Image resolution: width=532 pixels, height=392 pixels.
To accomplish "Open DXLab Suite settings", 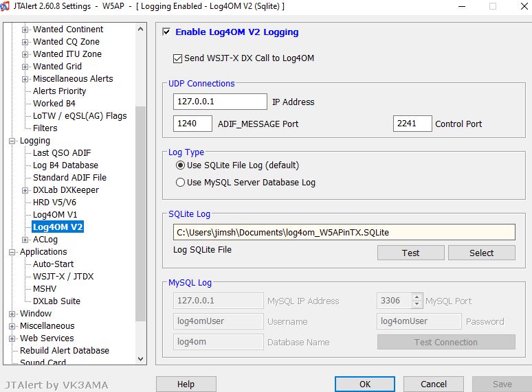I will click(56, 301).
